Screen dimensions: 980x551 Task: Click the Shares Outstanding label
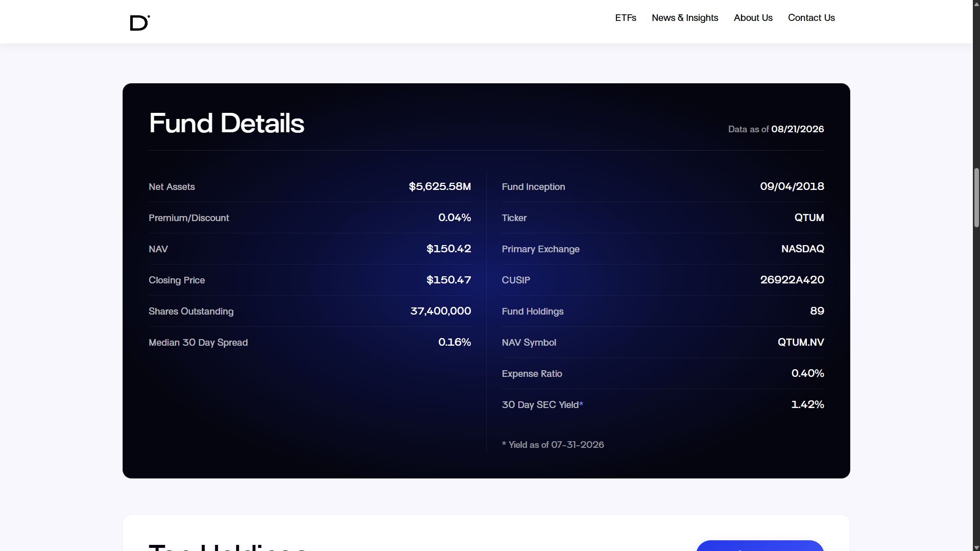point(191,312)
